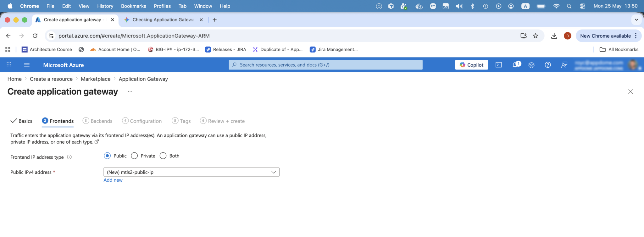Open macOS Control Center

(x=583, y=6)
